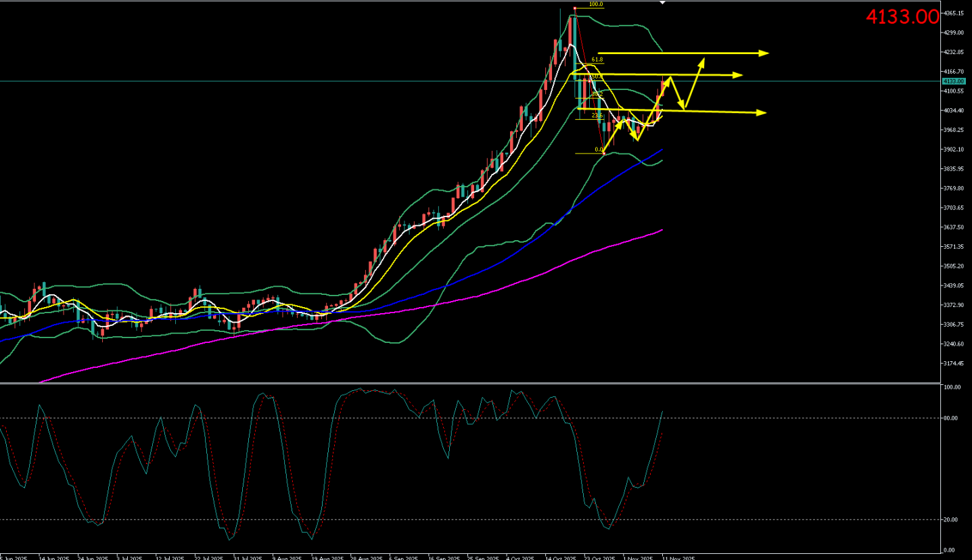Click the 11 Nov 2025 date label

(x=678, y=558)
